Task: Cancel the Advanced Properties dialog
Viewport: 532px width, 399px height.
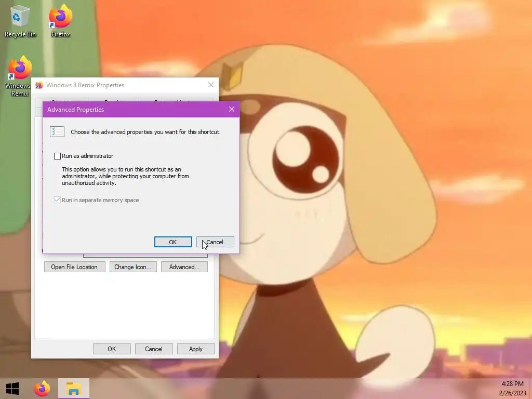Action: pos(215,242)
